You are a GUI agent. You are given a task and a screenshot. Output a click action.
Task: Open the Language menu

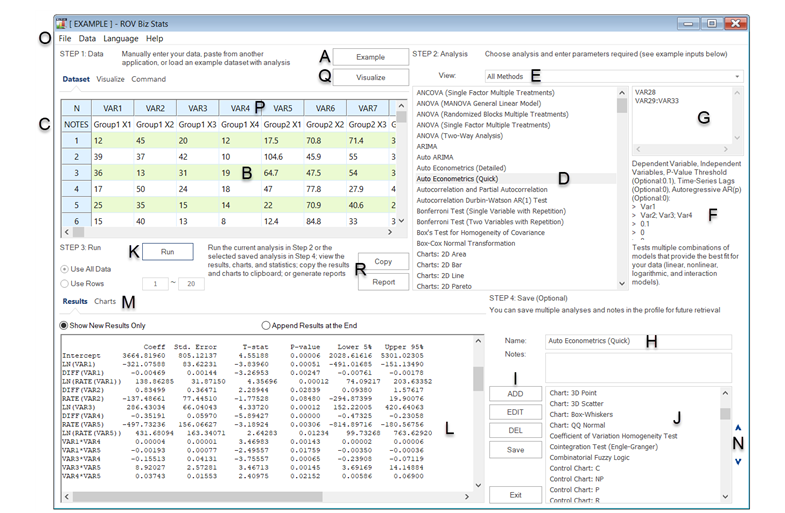point(120,38)
